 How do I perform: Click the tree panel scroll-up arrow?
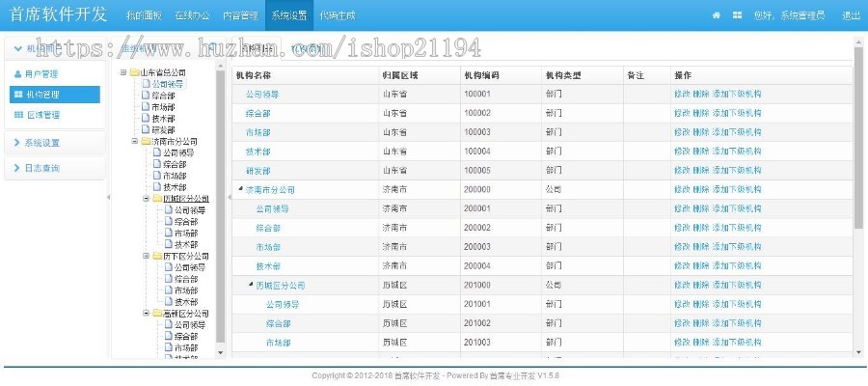point(220,66)
